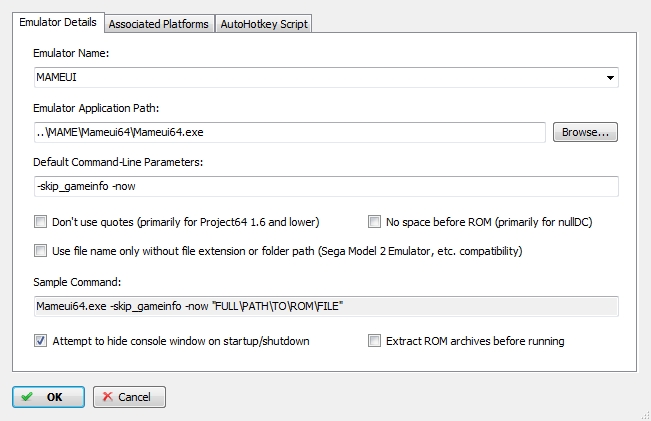Image resolution: width=651 pixels, height=421 pixels.
Task: Click the resize grip in window corner
Action: tap(645, 415)
